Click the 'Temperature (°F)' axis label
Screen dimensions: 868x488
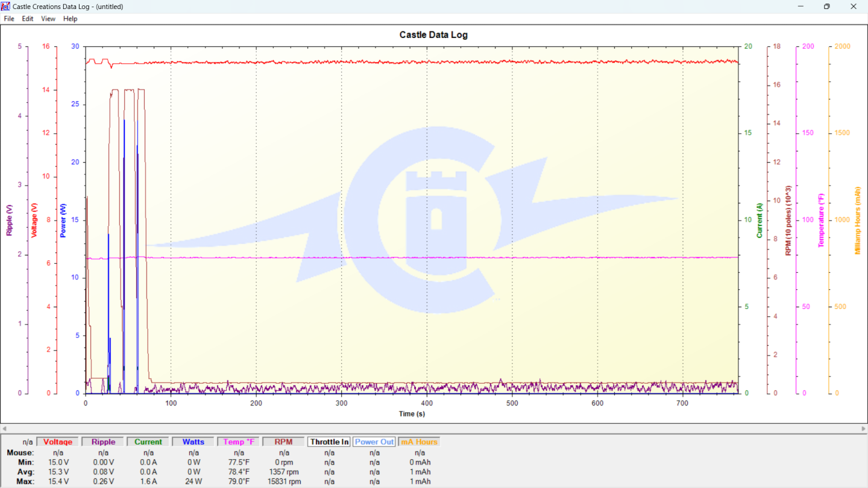(x=820, y=220)
